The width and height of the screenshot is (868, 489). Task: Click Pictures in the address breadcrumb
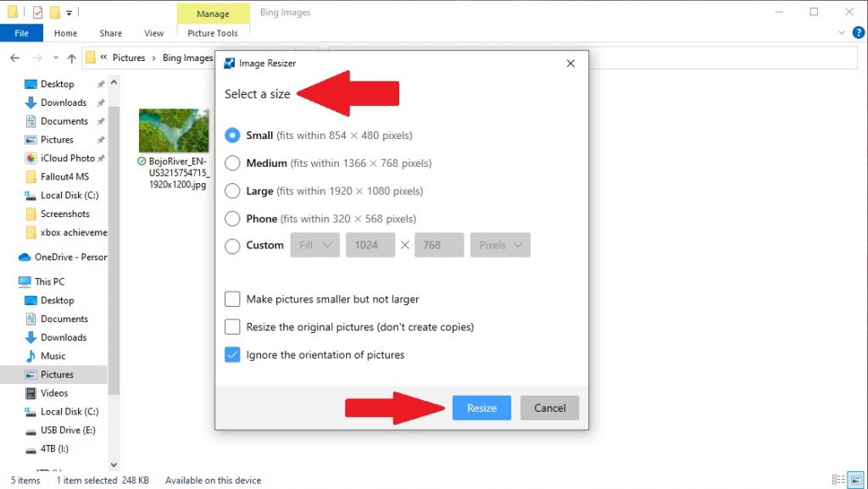pyautogui.click(x=129, y=58)
